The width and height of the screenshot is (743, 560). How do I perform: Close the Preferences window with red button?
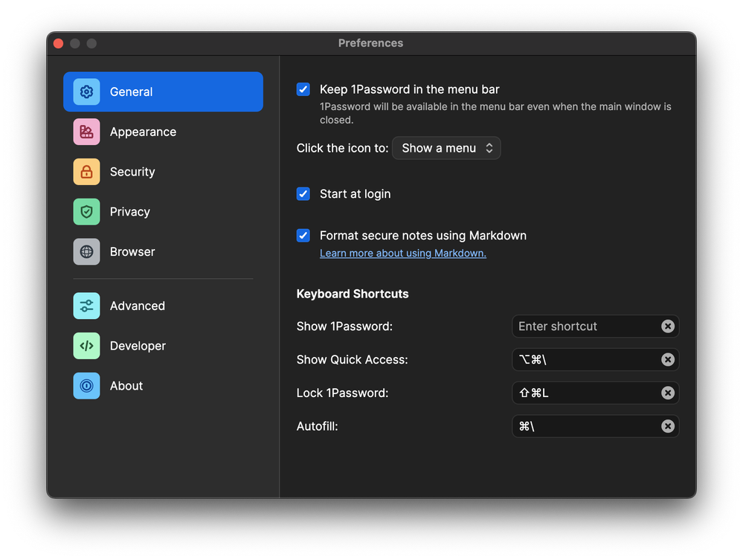pos(59,43)
